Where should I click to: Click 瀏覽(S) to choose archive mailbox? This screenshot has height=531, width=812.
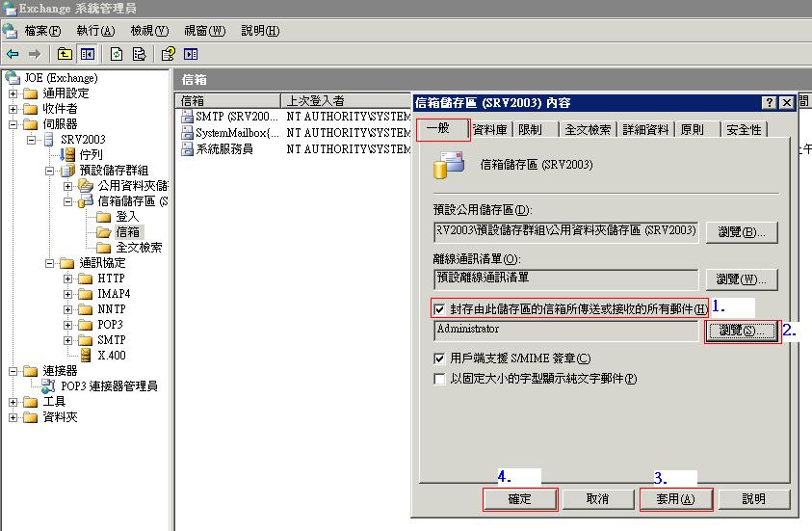pos(742,331)
